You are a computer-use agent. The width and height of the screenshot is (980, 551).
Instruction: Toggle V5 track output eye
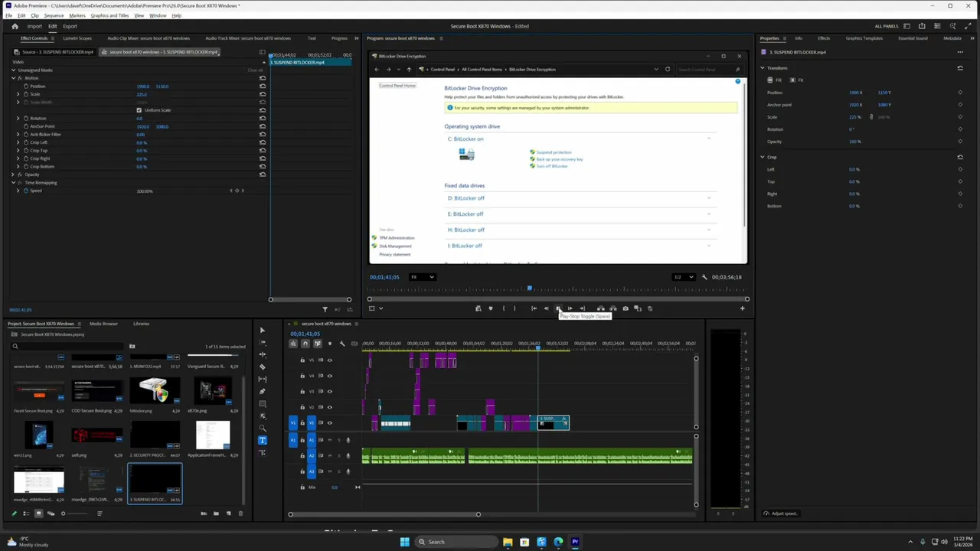(x=330, y=360)
